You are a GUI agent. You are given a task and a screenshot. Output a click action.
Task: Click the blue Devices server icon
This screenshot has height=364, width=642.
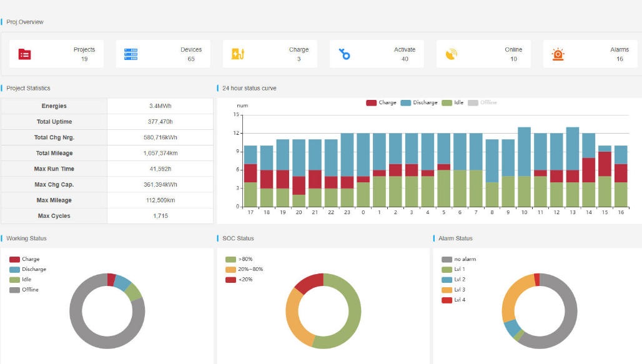coord(131,54)
